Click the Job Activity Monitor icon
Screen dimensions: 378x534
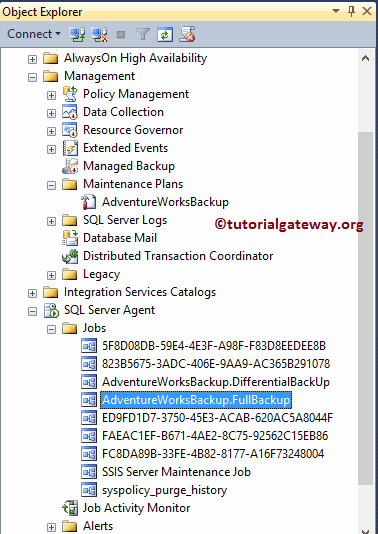tap(70, 508)
